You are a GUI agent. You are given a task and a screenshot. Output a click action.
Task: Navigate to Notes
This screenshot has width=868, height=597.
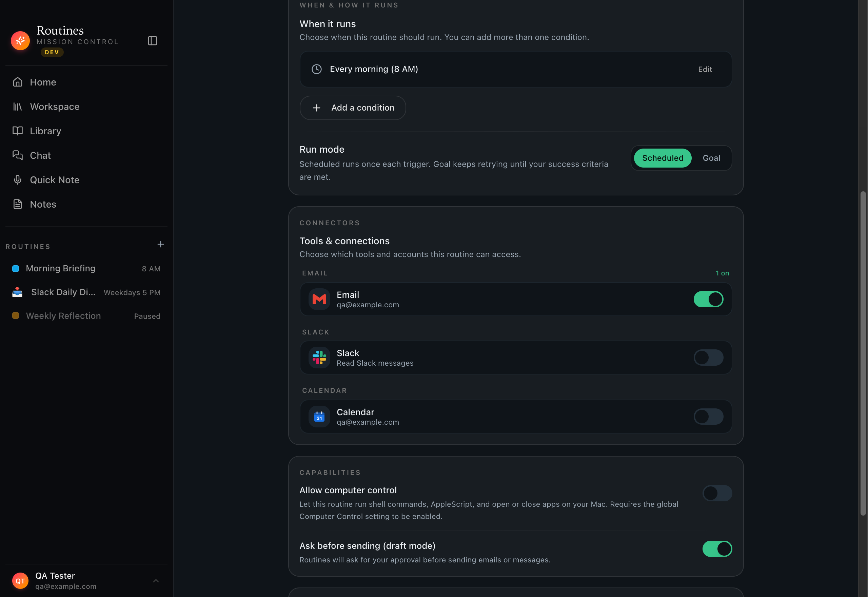coord(86,204)
